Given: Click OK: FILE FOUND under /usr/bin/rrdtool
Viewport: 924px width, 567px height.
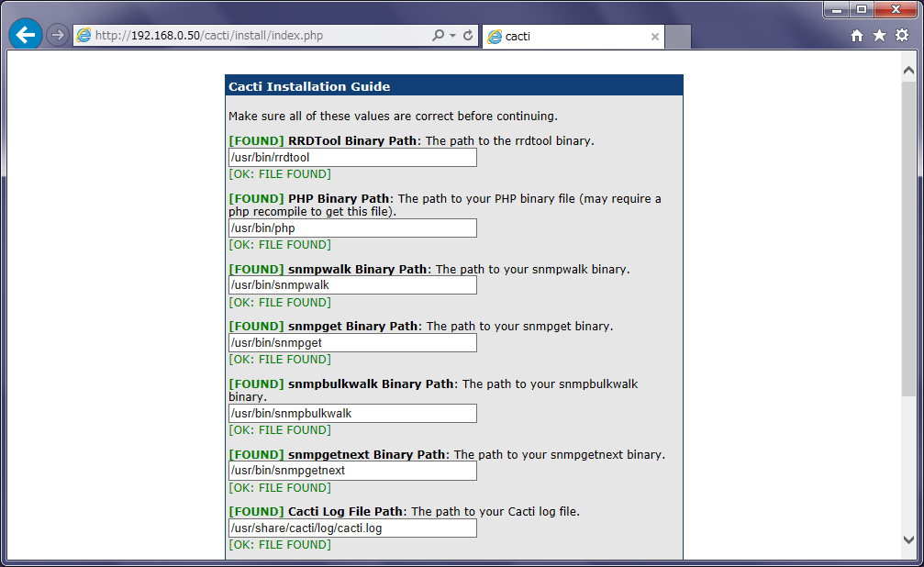Looking at the screenshot, I should coord(280,174).
